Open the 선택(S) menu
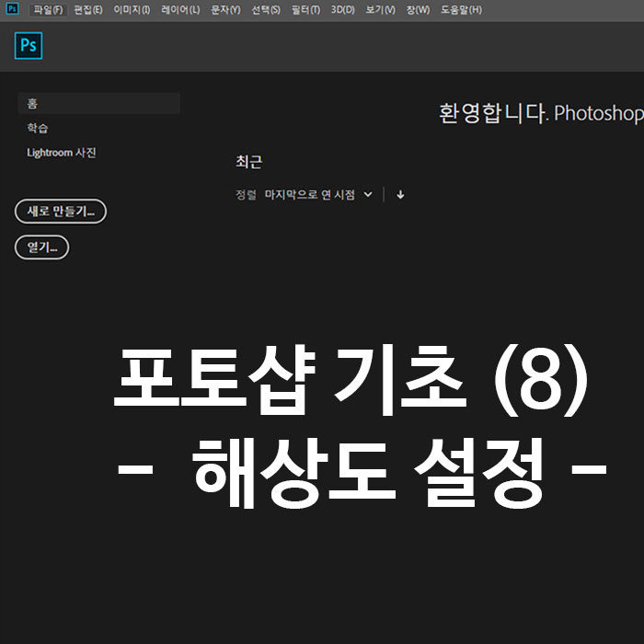Screen dimensions: 644x644 [266, 10]
